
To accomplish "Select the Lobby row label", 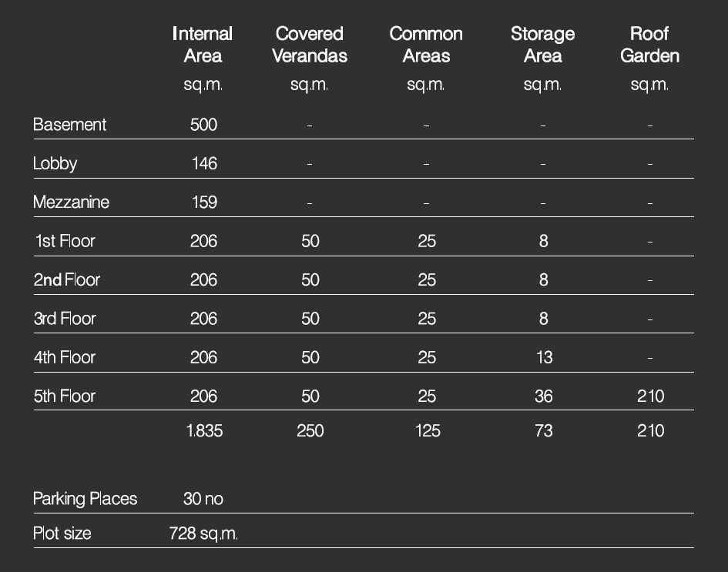I will [x=55, y=163].
